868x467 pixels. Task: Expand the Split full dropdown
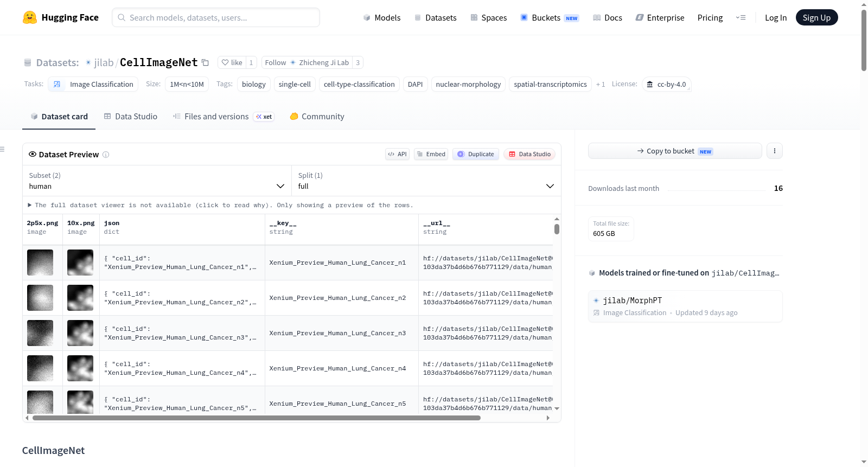point(426,181)
